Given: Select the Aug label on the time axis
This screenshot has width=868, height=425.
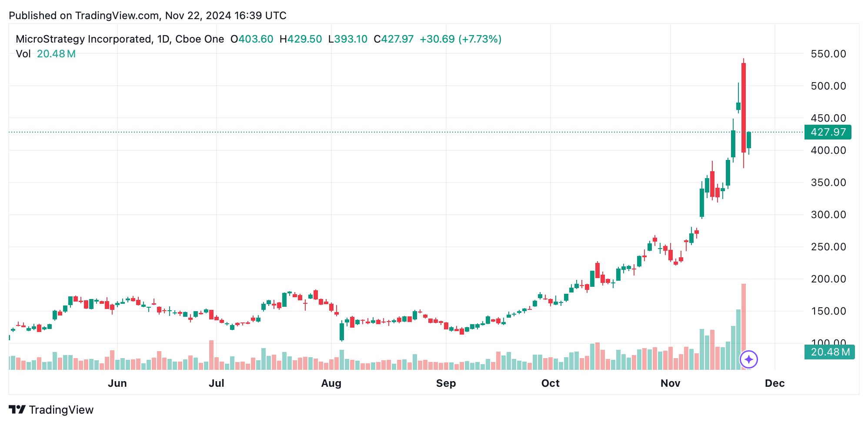Looking at the screenshot, I should coord(331,383).
